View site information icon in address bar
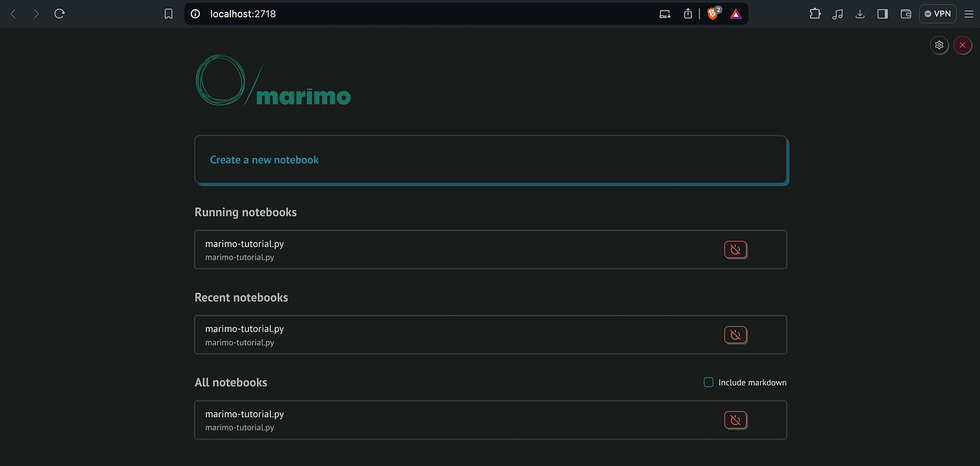This screenshot has width=980, height=466. pyautogui.click(x=195, y=13)
